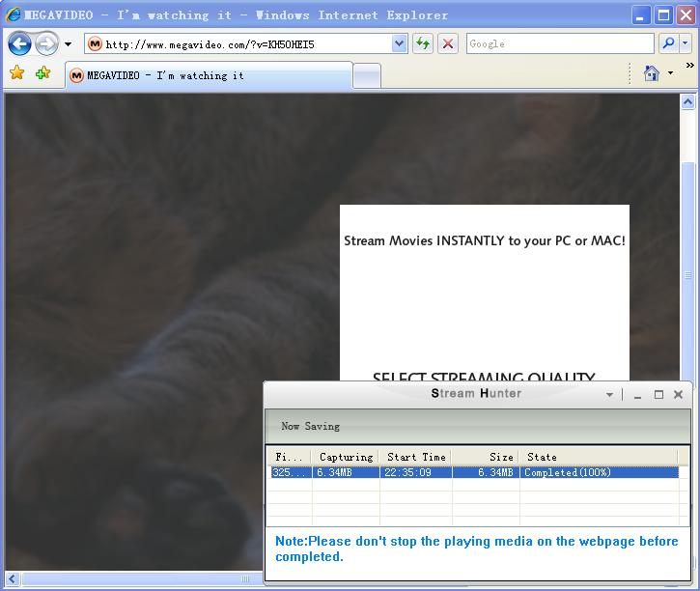700x591 pixels.
Task: Click the Now Saving label
Action: [x=310, y=426]
